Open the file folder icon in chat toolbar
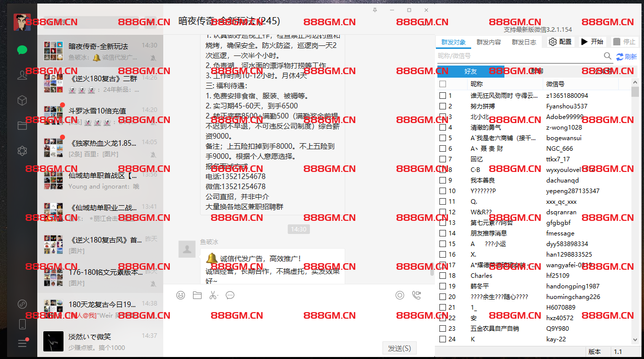644x359 pixels. pyautogui.click(x=197, y=295)
